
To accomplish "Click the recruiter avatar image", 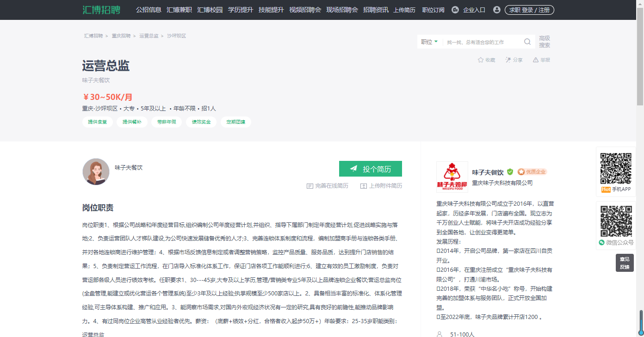I will [x=96, y=172].
